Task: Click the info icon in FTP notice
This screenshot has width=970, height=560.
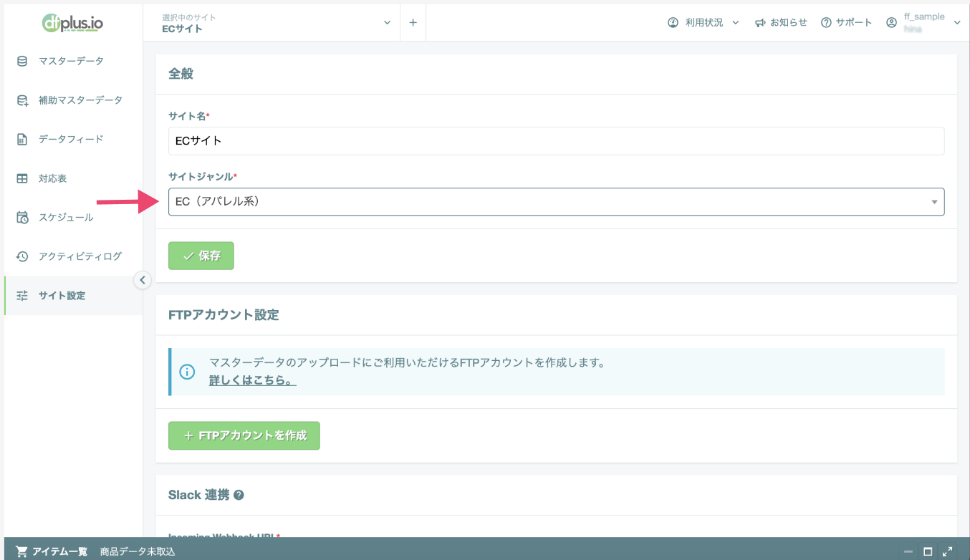Action: (187, 372)
